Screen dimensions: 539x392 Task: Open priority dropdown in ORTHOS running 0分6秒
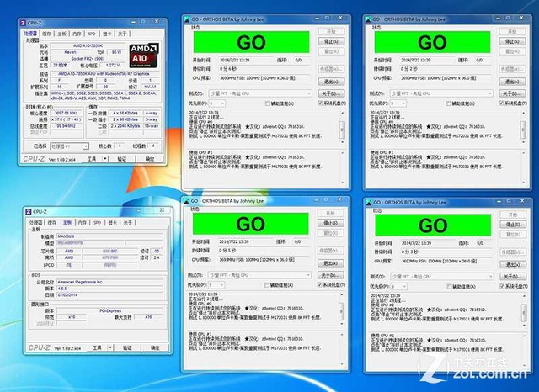(217, 103)
